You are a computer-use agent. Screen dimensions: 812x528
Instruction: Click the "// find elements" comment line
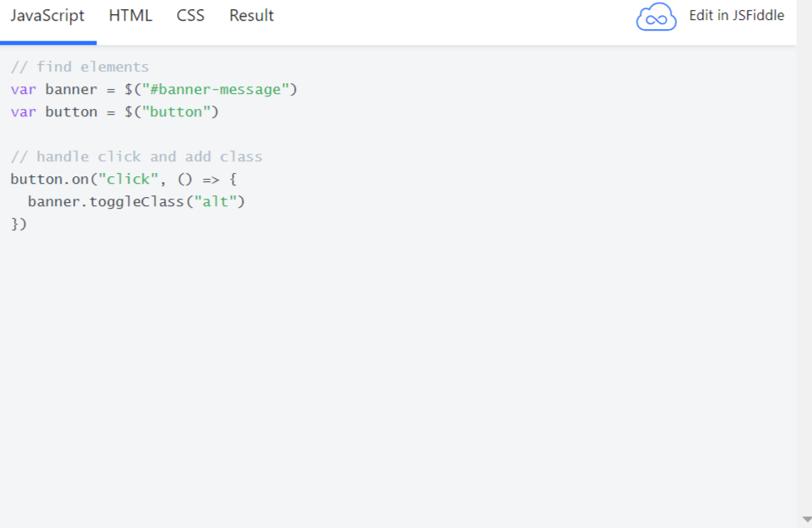(x=80, y=67)
